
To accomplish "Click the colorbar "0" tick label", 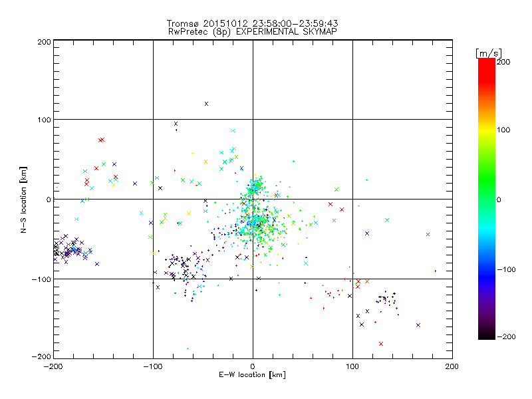I will tap(499, 199).
